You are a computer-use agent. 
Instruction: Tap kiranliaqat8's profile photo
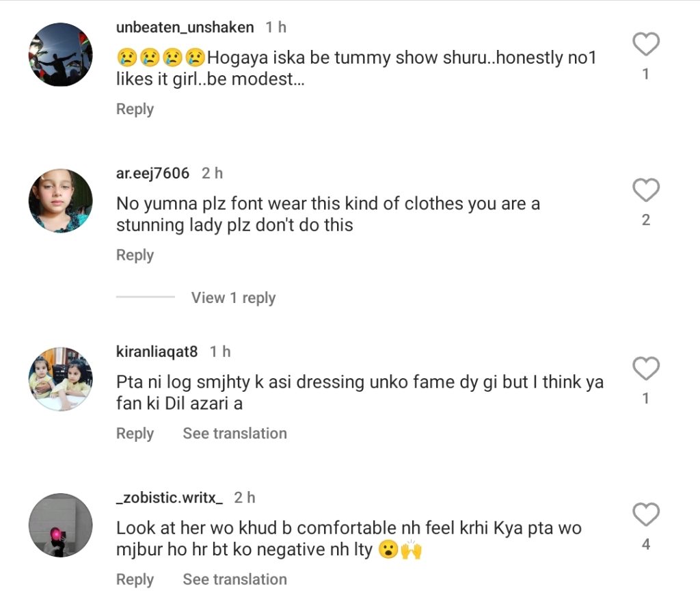pyautogui.click(x=60, y=379)
